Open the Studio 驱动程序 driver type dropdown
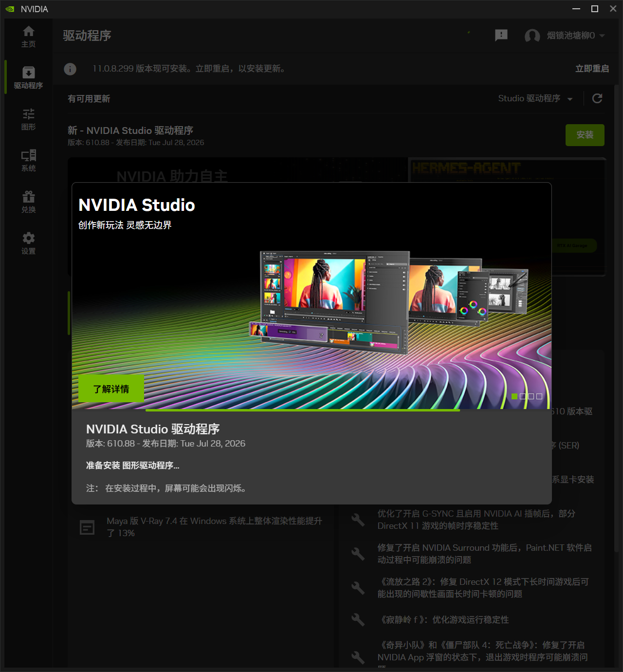 [535, 98]
